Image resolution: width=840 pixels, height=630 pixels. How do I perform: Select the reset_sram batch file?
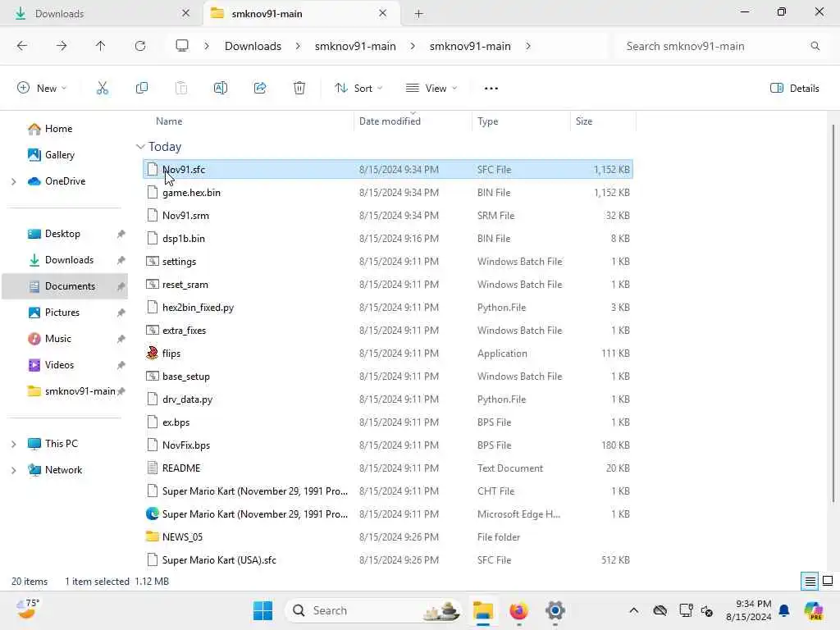click(x=388, y=285)
